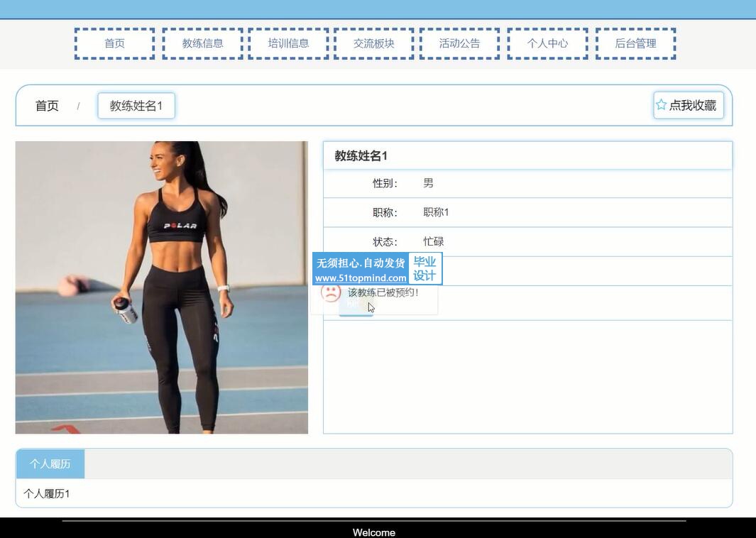Click 首页 in the breadcrumb
Viewport: 756px width, 538px height.
point(47,106)
